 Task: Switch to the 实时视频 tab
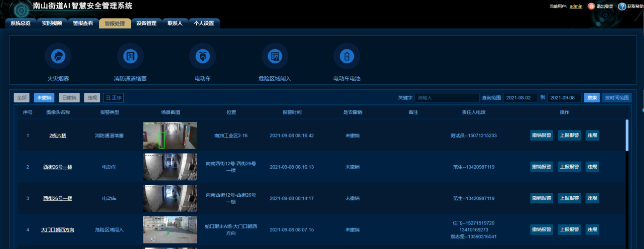click(x=52, y=23)
